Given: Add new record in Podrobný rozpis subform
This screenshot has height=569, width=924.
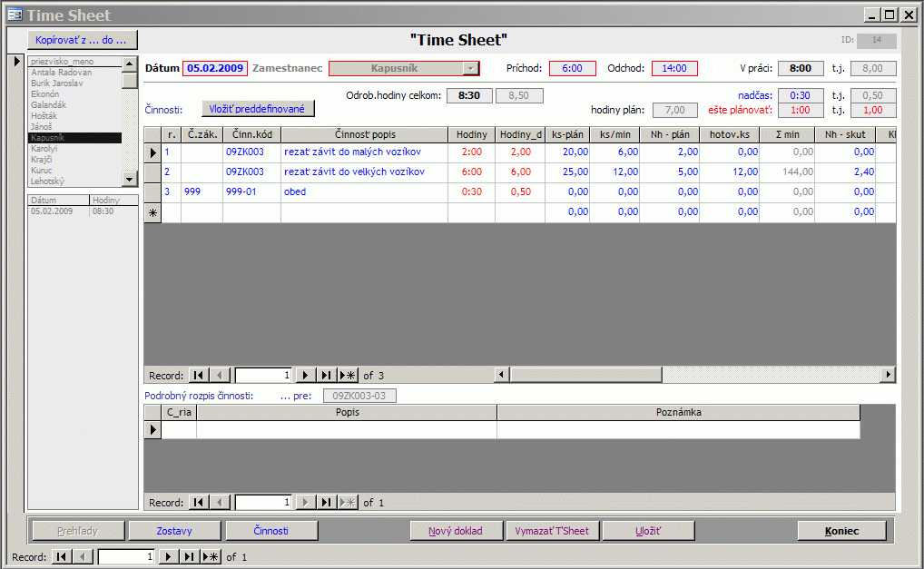Looking at the screenshot, I should tap(348, 503).
